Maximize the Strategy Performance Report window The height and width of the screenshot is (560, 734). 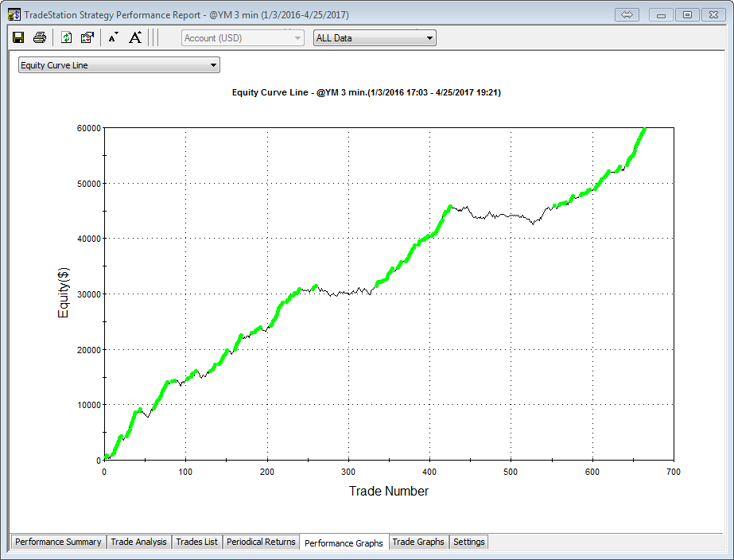[x=687, y=15]
